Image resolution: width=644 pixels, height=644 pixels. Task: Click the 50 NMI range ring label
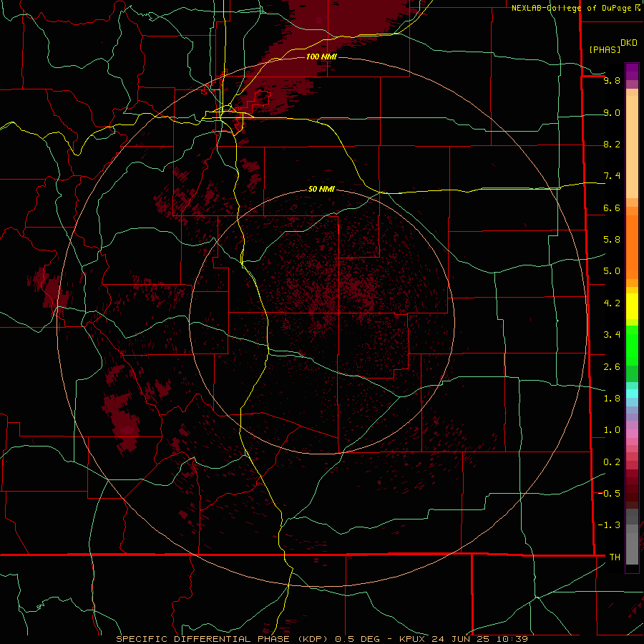pyautogui.click(x=321, y=189)
